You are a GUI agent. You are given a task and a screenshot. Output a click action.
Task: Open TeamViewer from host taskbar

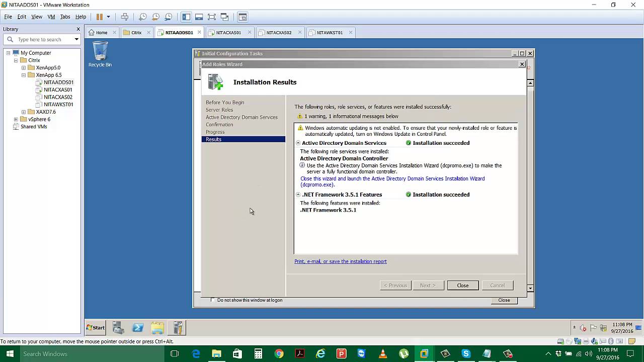tap(362, 354)
